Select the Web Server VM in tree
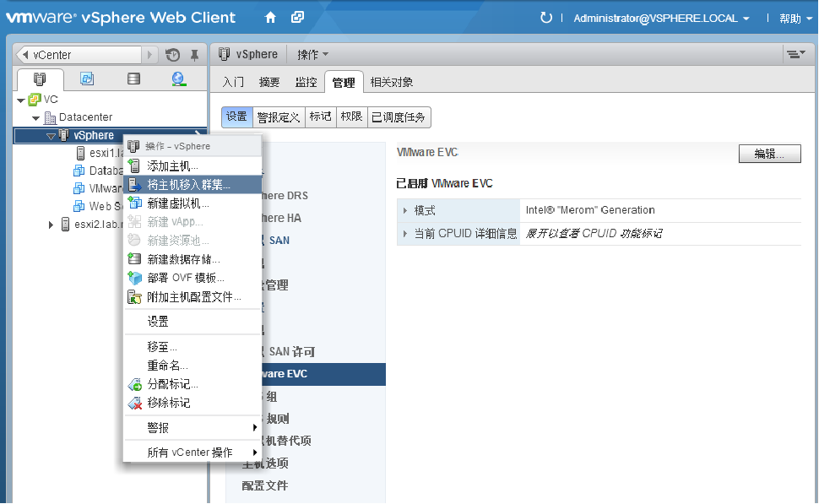 pyautogui.click(x=98, y=206)
